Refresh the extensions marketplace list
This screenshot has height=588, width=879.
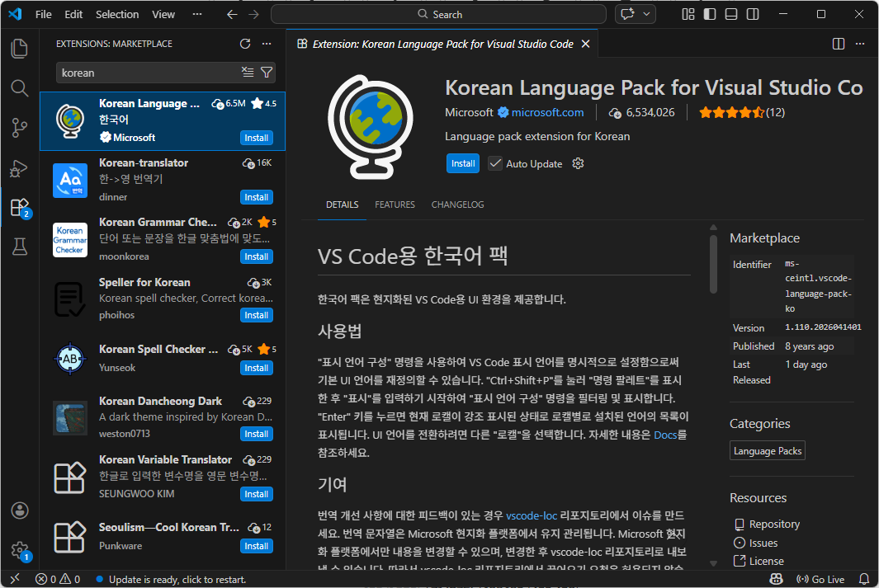tap(245, 44)
